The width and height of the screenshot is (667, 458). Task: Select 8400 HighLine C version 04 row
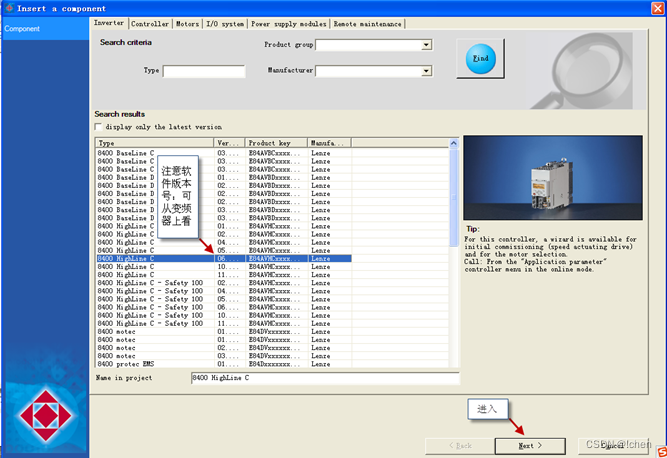point(224,242)
